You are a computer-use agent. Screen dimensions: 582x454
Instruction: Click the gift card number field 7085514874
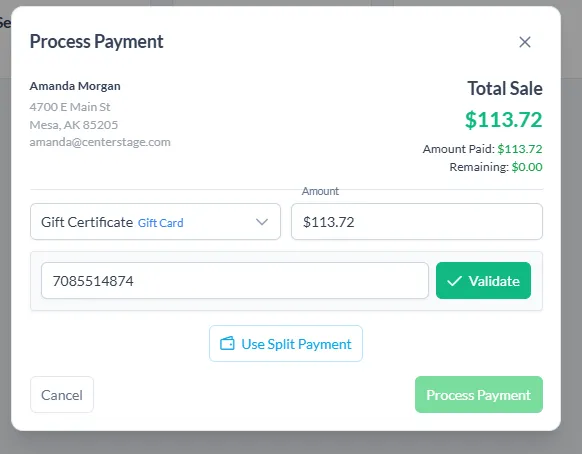click(x=235, y=281)
